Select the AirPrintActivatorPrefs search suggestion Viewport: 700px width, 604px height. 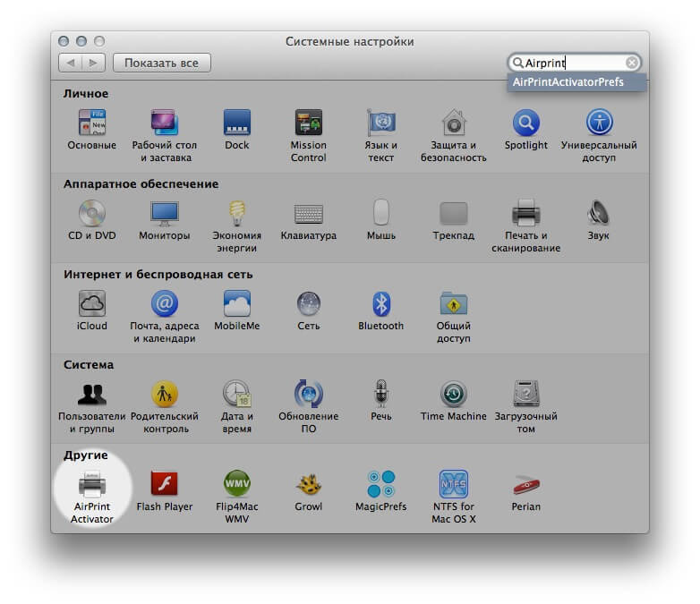576,82
